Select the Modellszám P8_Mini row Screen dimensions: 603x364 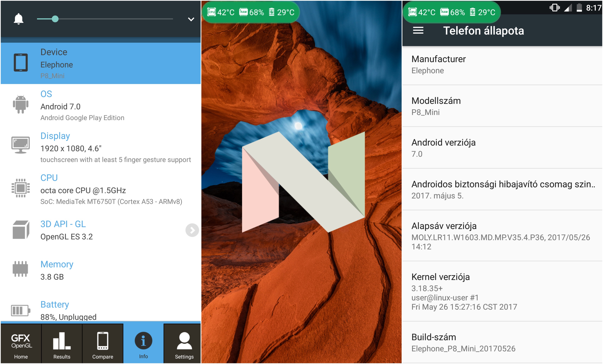click(x=502, y=106)
